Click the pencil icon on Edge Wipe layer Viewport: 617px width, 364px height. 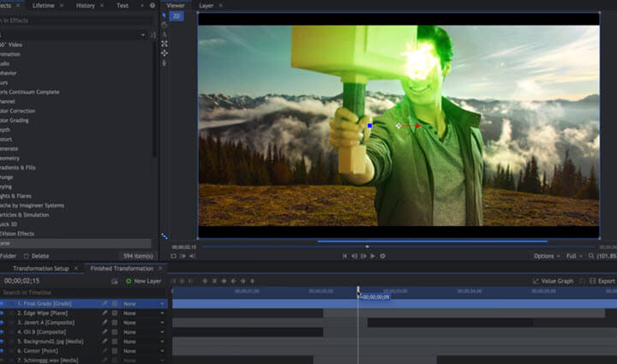click(x=105, y=313)
